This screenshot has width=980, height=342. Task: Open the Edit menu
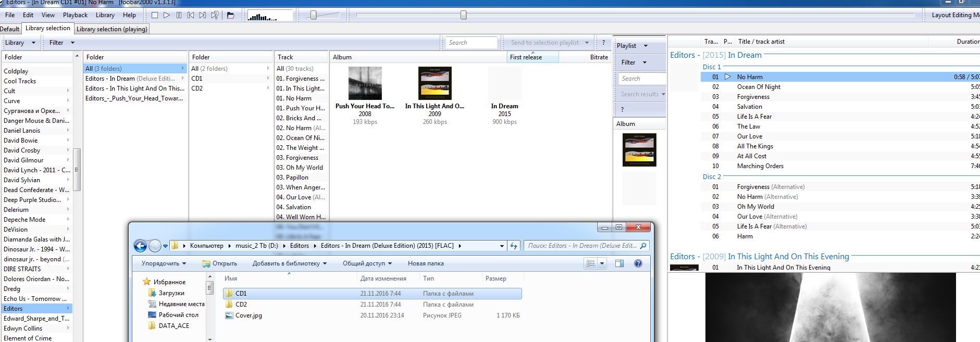[28, 15]
